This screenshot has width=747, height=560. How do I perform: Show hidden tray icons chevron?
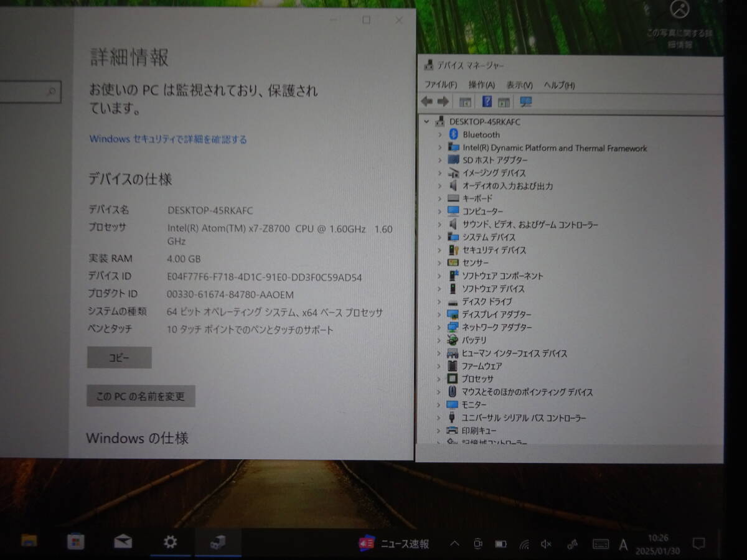tap(454, 544)
